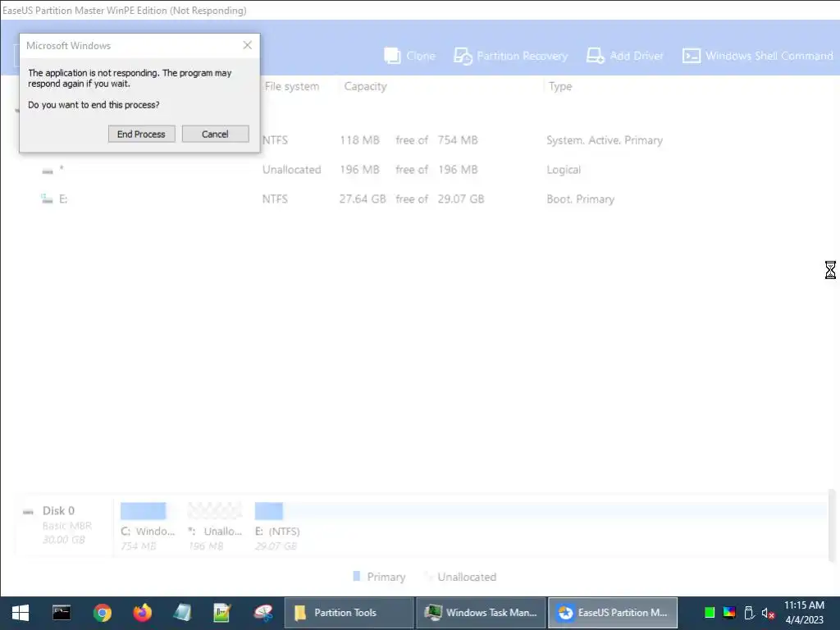Launch Google Chrome from taskbar
This screenshot has height=630, width=840.
102,612
